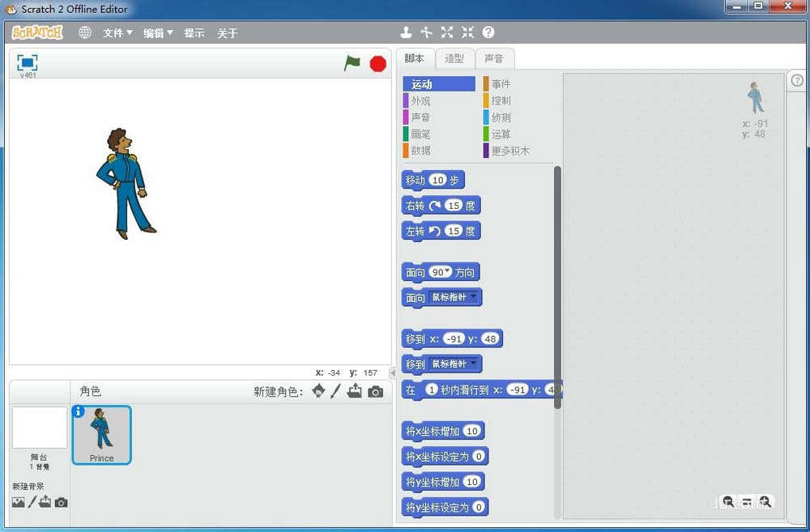Start the project with the green flag
Image resolution: width=810 pixels, height=532 pixels.
352,62
